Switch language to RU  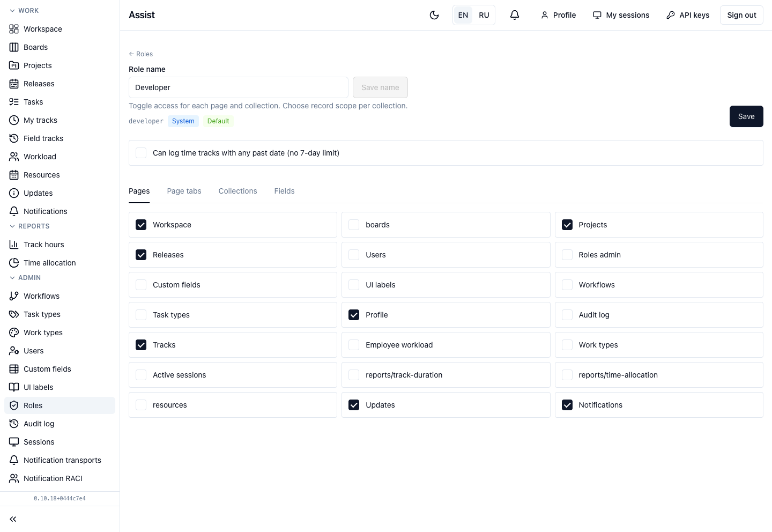click(484, 15)
